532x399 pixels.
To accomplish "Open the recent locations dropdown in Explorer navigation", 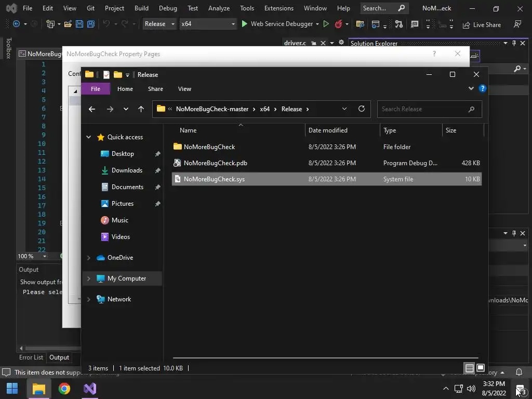I will (x=126, y=109).
